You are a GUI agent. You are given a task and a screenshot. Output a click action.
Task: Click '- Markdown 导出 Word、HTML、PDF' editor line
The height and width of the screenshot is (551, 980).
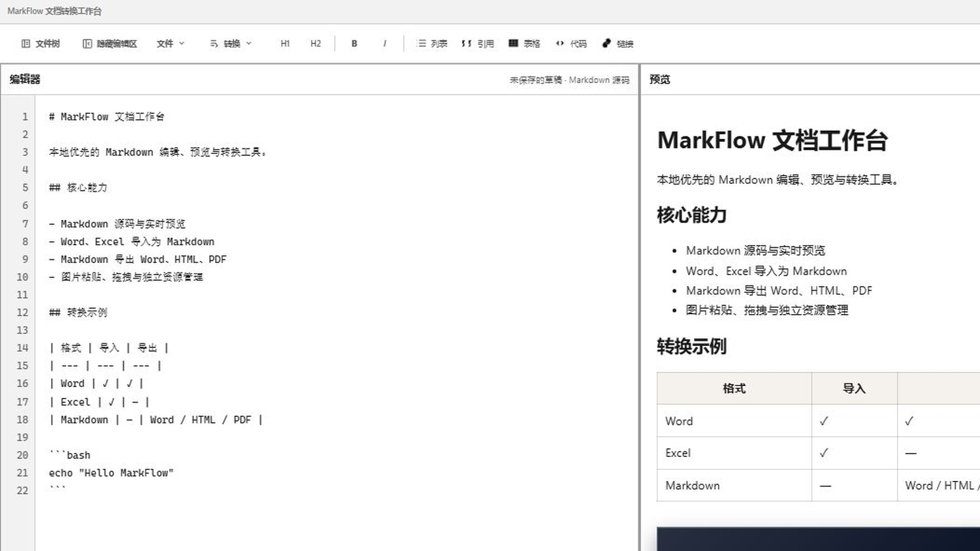pos(137,259)
